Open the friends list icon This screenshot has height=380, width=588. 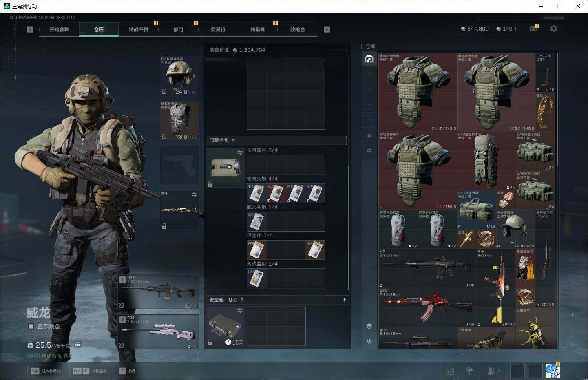(493, 371)
